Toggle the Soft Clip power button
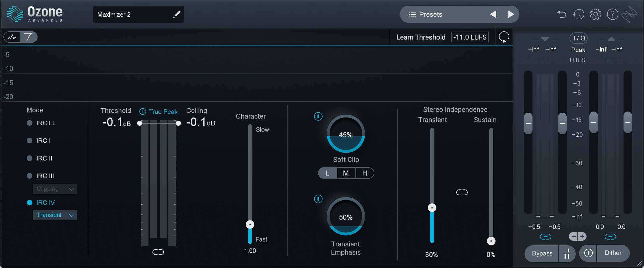Image resolution: width=644 pixels, height=268 pixels. click(318, 116)
